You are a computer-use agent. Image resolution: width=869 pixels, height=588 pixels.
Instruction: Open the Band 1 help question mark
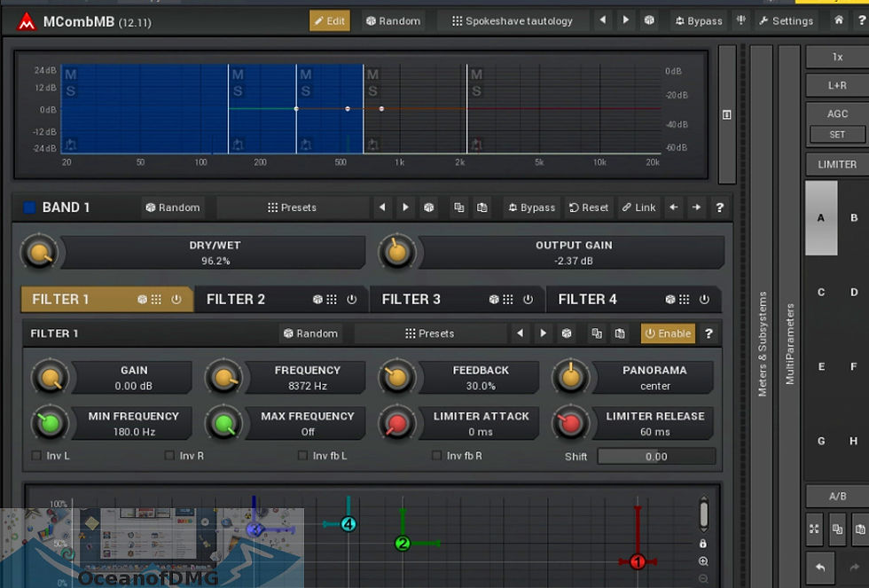719,208
